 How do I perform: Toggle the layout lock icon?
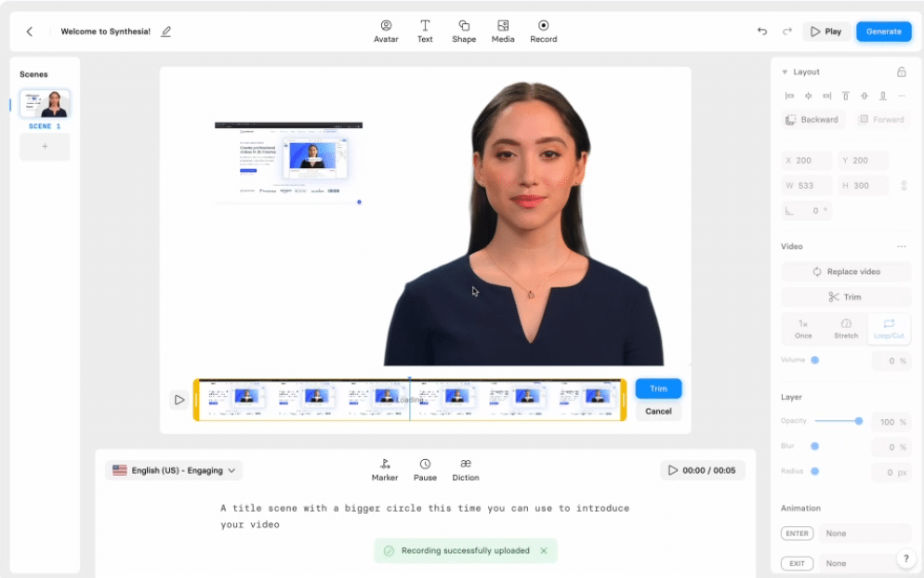pos(901,72)
